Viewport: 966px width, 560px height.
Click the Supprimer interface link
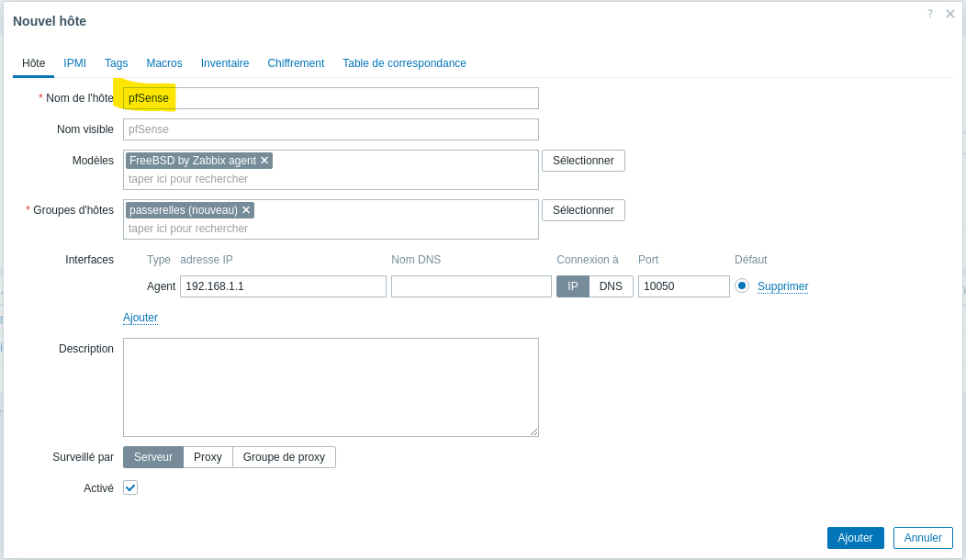click(782, 286)
